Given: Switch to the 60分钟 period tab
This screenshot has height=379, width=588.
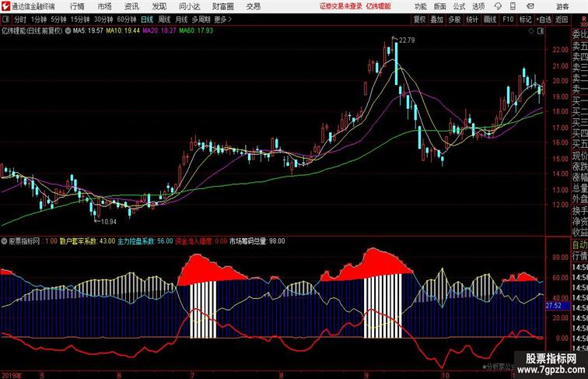Looking at the screenshot, I should coord(126,19).
